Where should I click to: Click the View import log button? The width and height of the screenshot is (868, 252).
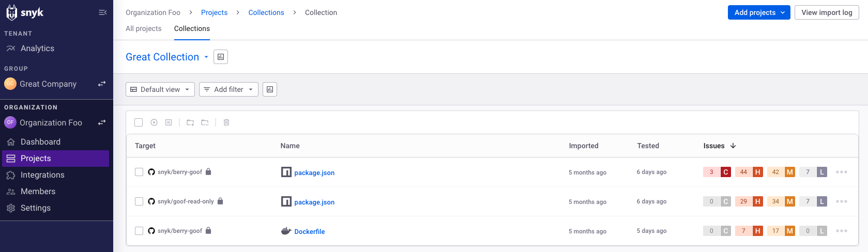[827, 12]
